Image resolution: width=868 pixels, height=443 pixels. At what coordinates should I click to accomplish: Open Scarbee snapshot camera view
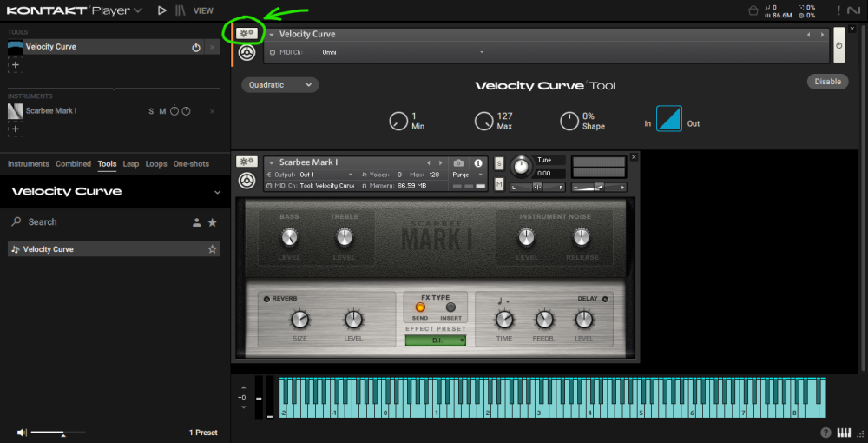pyautogui.click(x=458, y=162)
